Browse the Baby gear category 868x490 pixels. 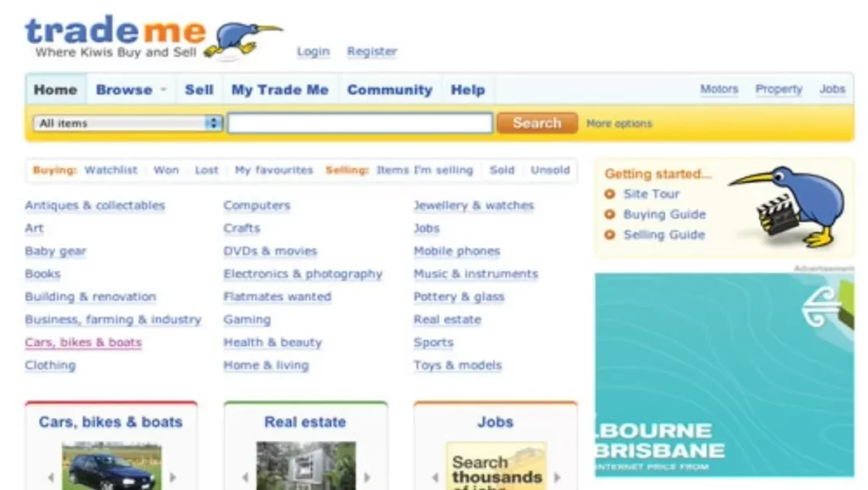click(55, 252)
